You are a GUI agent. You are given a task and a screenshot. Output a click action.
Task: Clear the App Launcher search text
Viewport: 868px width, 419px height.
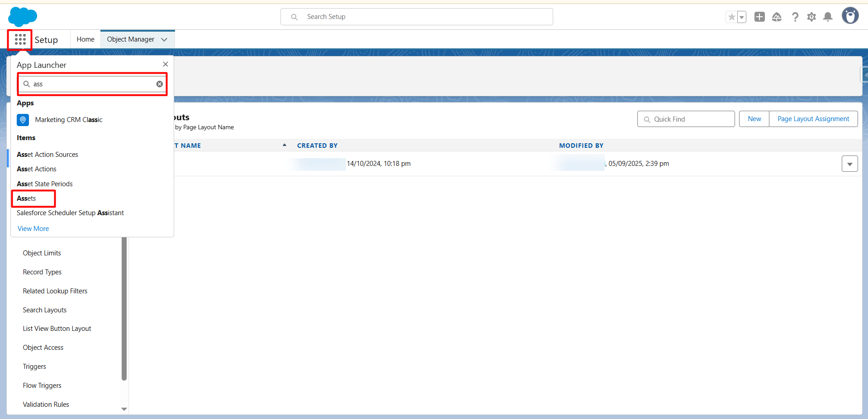point(160,84)
